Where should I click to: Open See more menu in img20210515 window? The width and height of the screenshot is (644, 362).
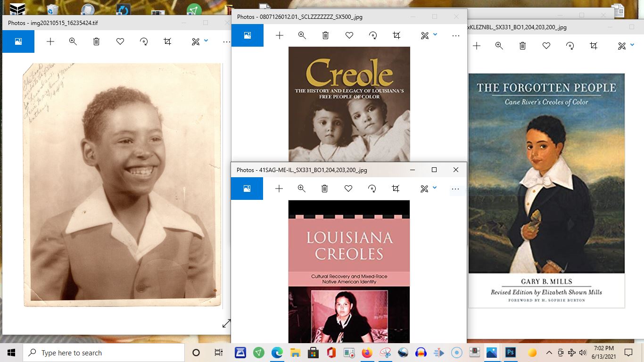(x=226, y=41)
